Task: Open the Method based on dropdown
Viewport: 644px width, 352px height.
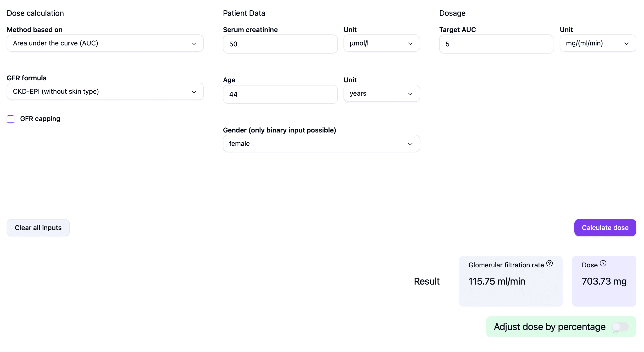Action: (x=105, y=43)
